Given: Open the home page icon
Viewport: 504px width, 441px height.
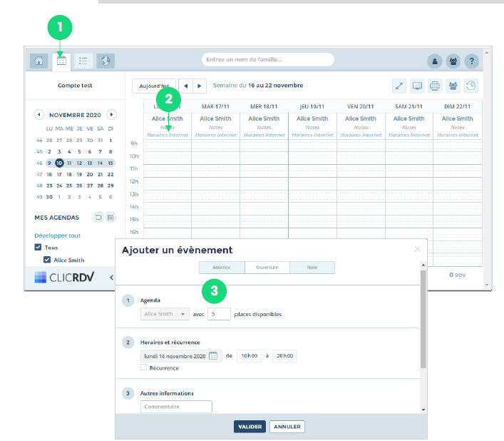Looking at the screenshot, I should tap(39, 61).
